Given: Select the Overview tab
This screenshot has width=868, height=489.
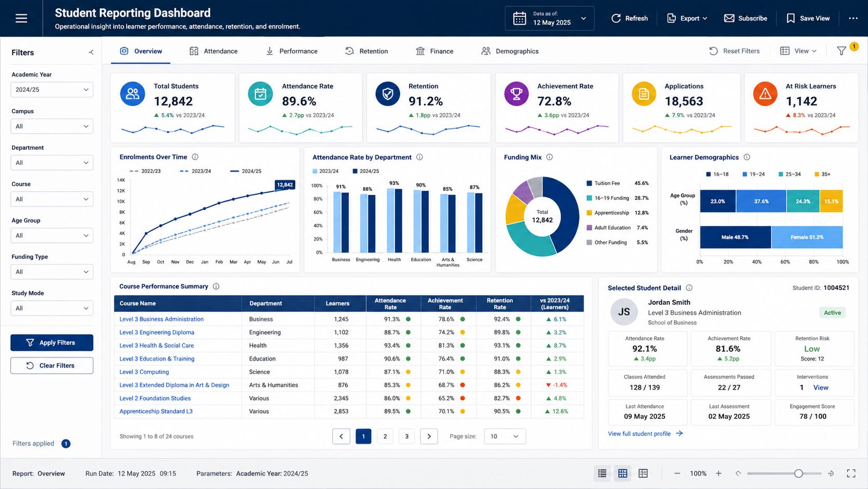Looking at the screenshot, I should point(141,51).
